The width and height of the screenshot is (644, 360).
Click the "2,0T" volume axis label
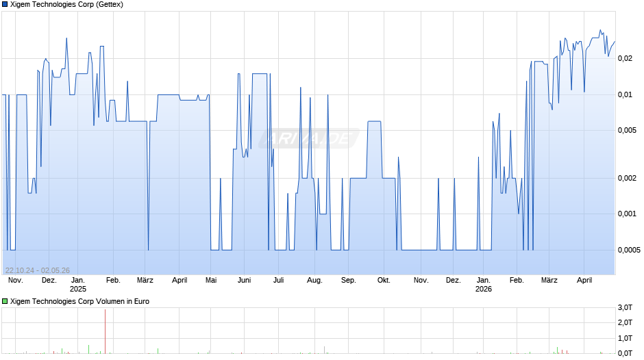(x=625, y=323)
